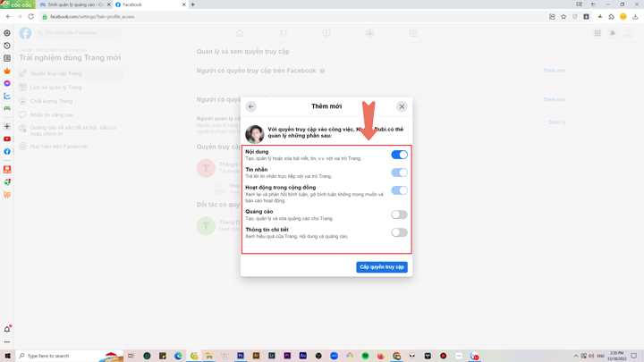644x362 pixels.
Task: Click the Quản lý link
Action: pyautogui.click(x=557, y=122)
